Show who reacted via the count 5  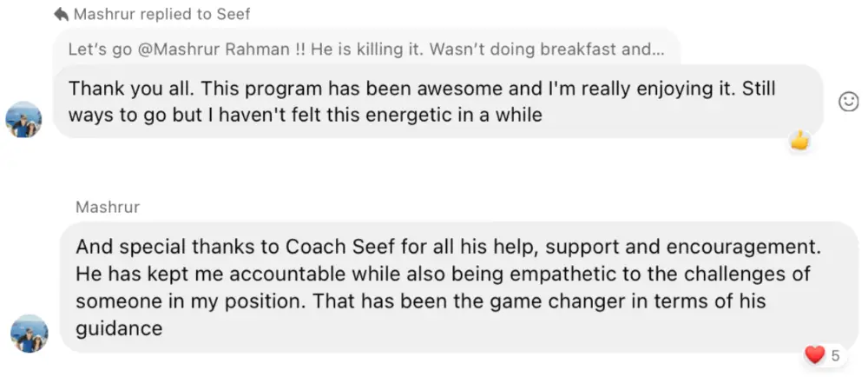point(836,354)
